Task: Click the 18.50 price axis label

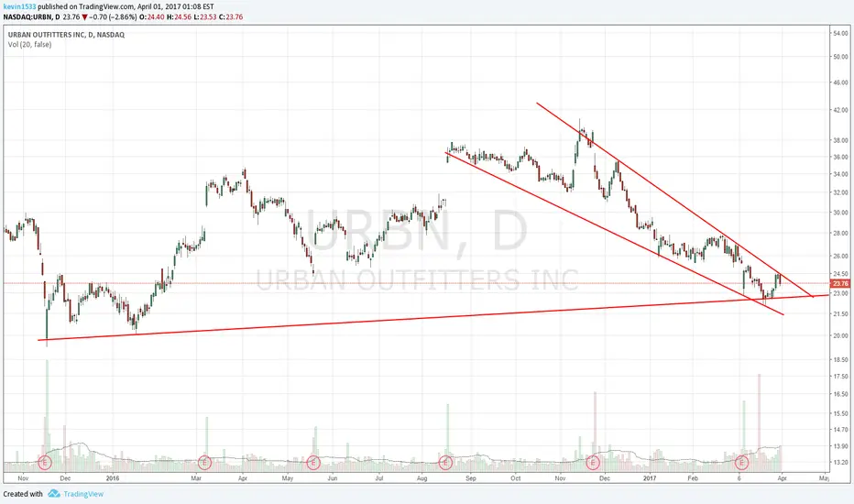Action: pos(840,359)
